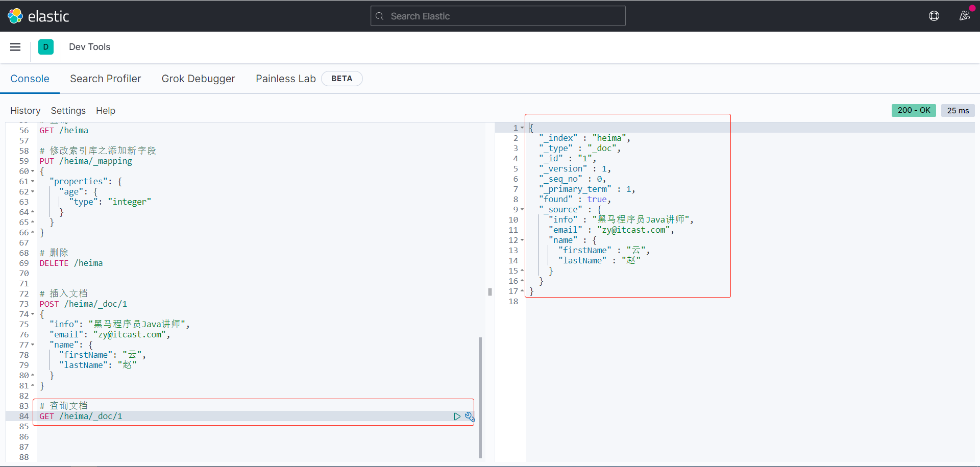
Task: Click the "email" line in the response
Action: point(611,230)
